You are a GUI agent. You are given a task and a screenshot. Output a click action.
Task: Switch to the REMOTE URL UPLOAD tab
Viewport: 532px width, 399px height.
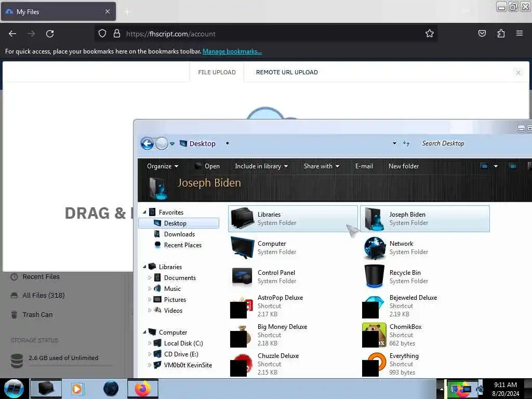287,72
